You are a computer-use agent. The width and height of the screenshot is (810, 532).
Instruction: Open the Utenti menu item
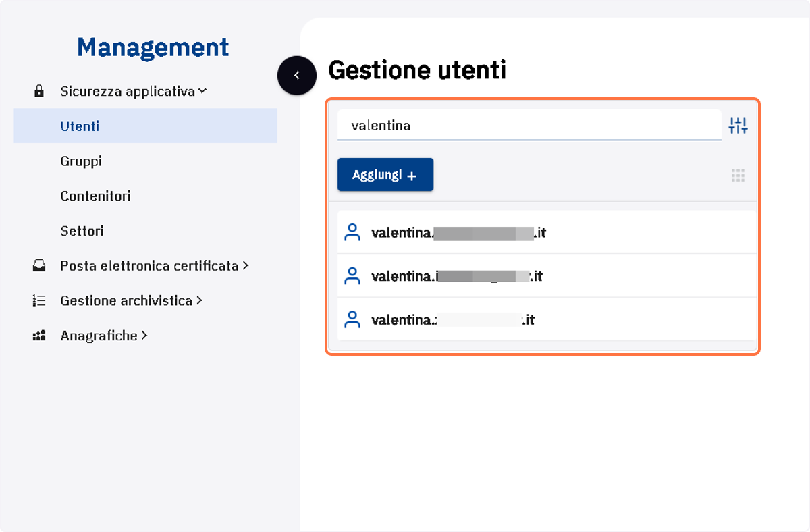[x=145, y=126]
